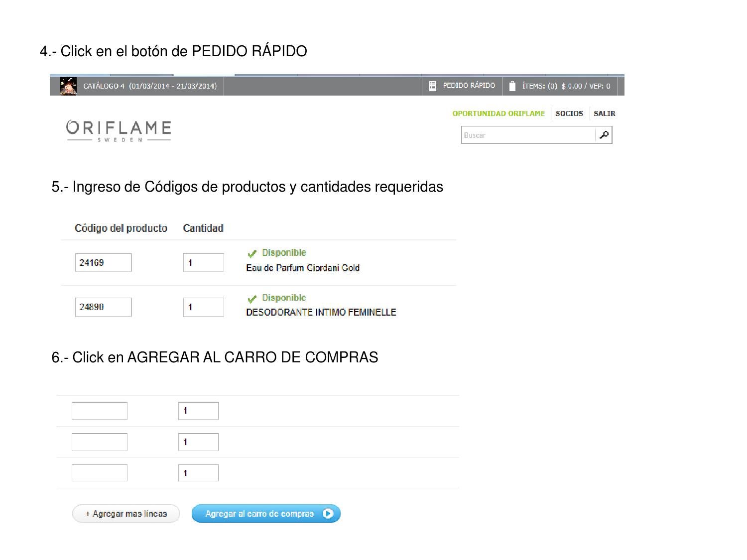Click green checkmark beside Giordani Gold
This screenshot has width=747, height=560.
tap(252, 253)
